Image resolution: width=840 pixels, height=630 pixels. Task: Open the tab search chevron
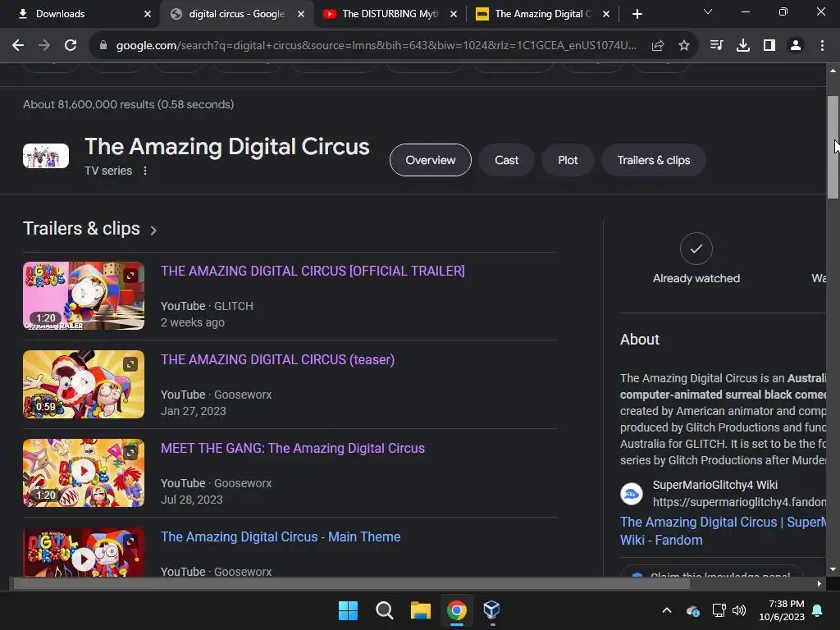pos(708,11)
